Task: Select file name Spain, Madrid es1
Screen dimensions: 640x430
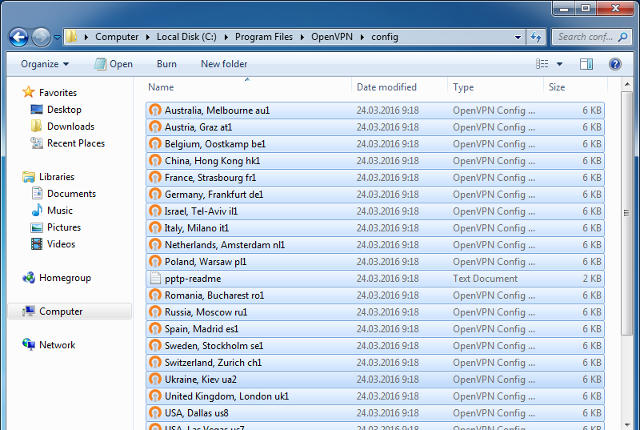Action: 201,329
